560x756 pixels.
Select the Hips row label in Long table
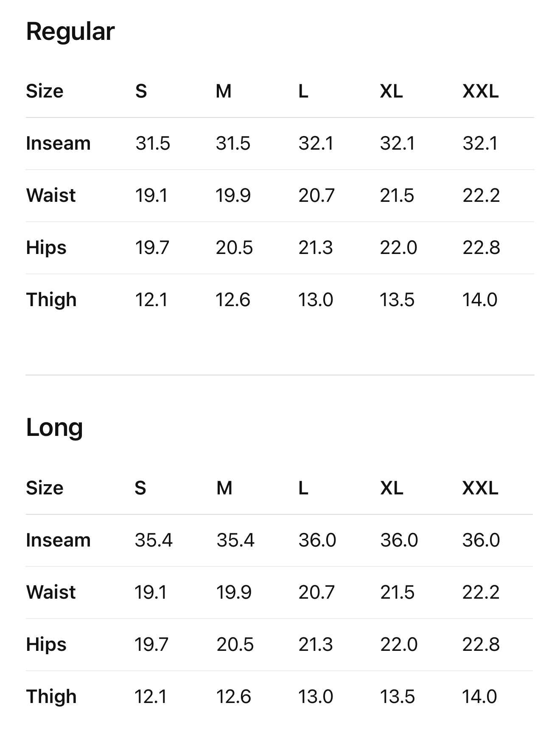pyautogui.click(x=46, y=644)
